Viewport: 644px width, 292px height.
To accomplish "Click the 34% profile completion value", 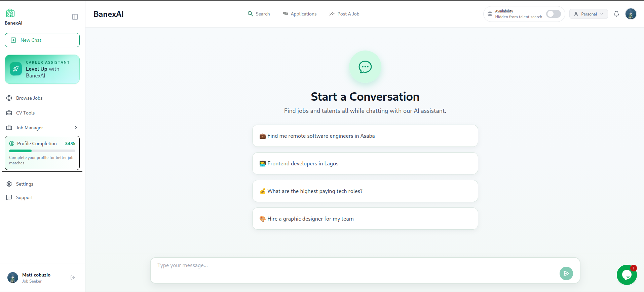I will tap(70, 143).
